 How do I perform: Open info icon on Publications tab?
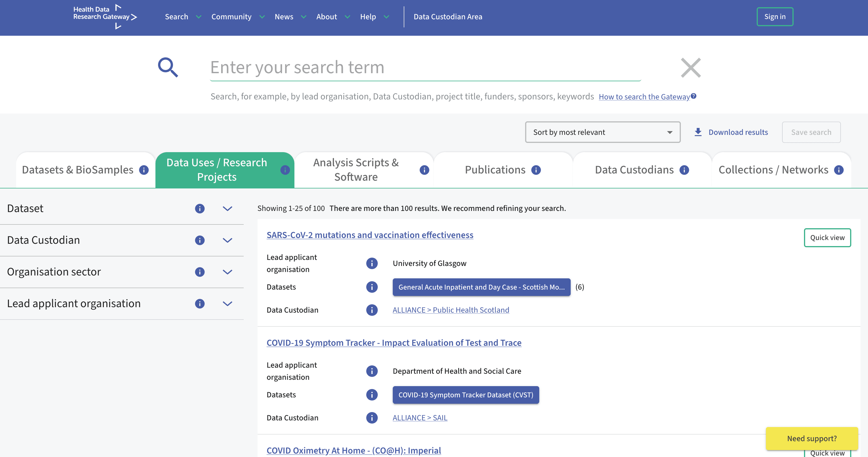point(536,170)
